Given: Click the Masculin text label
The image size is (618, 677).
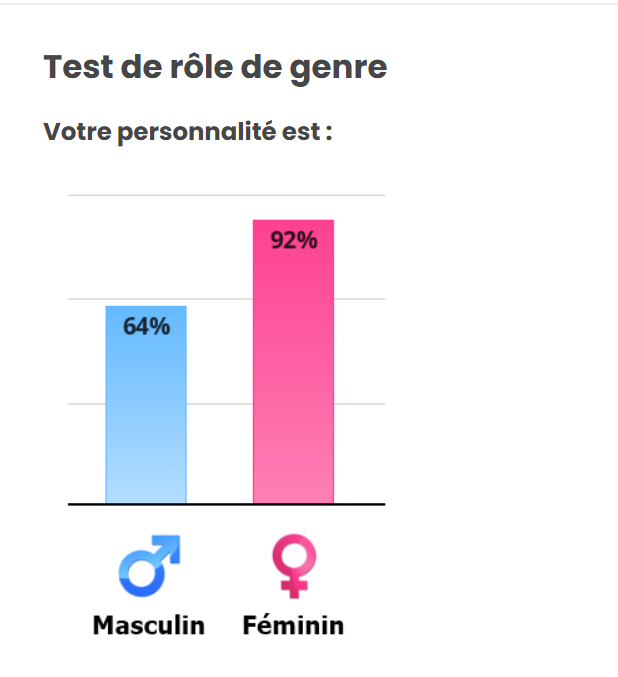Looking at the screenshot, I should (149, 626).
